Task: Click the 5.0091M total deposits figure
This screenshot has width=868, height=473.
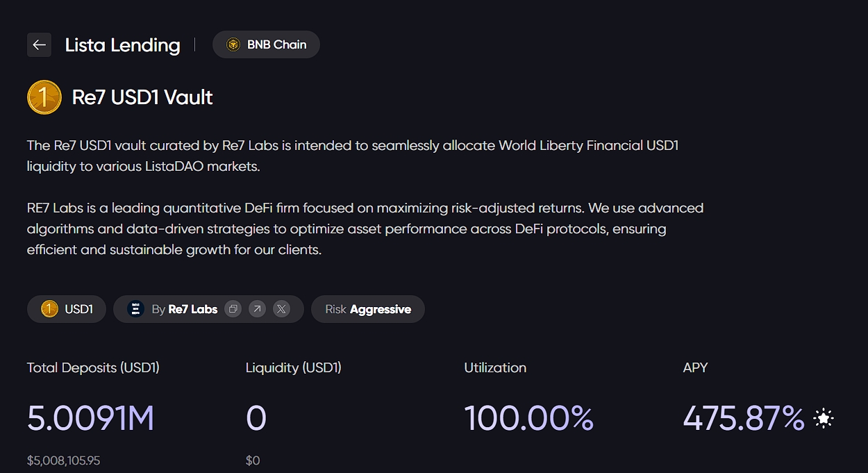Action: tap(90, 418)
